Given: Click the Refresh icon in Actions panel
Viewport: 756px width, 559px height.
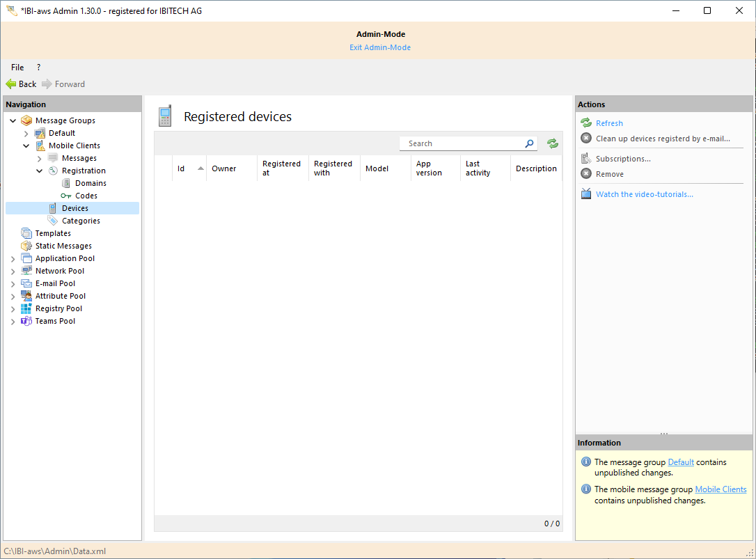Looking at the screenshot, I should tap(586, 123).
